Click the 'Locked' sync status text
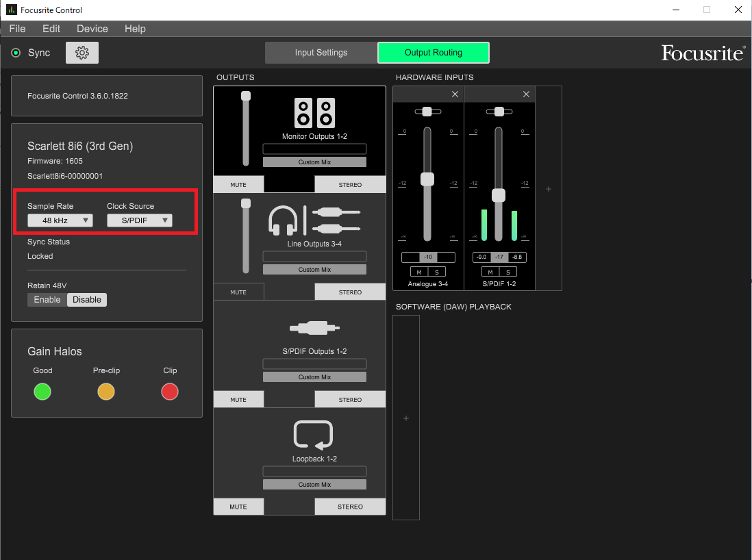The width and height of the screenshot is (752, 560). pyautogui.click(x=40, y=256)
